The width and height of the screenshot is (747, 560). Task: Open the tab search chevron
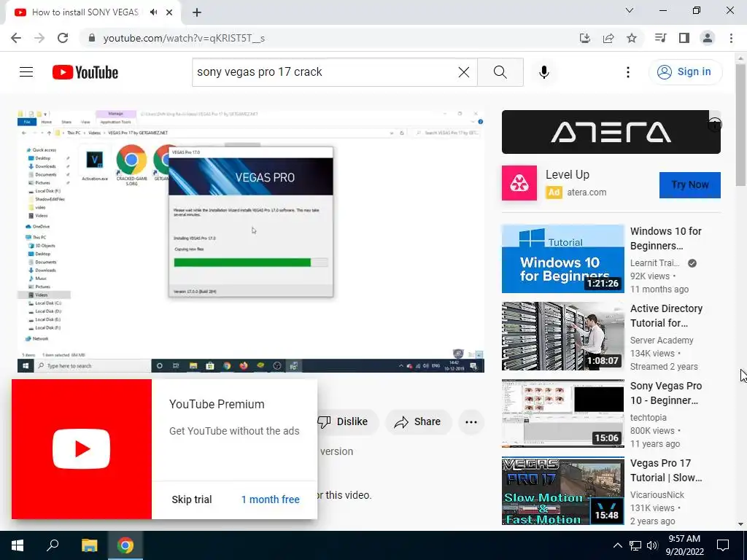[x=630, y=10]
